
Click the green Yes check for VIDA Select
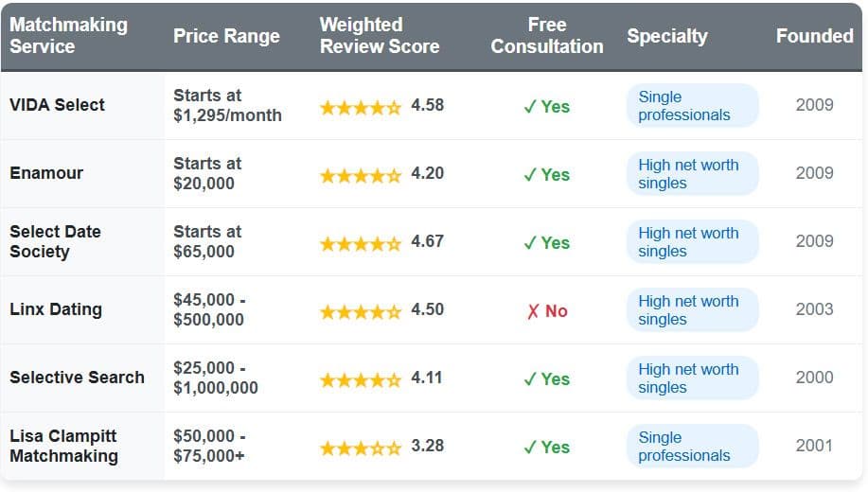point(547,106)
